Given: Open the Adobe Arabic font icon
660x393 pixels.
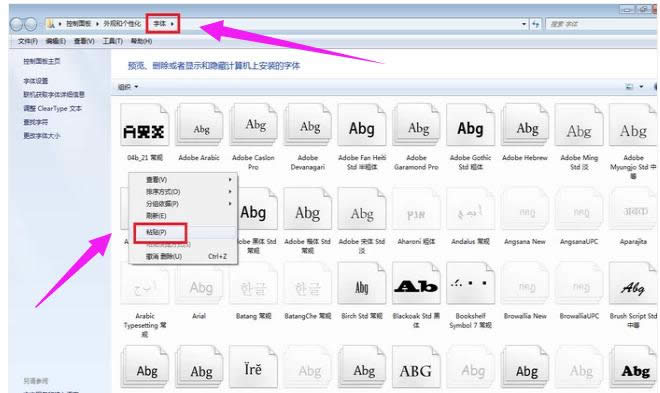Looking at the screenshot, I should [199, 126].
